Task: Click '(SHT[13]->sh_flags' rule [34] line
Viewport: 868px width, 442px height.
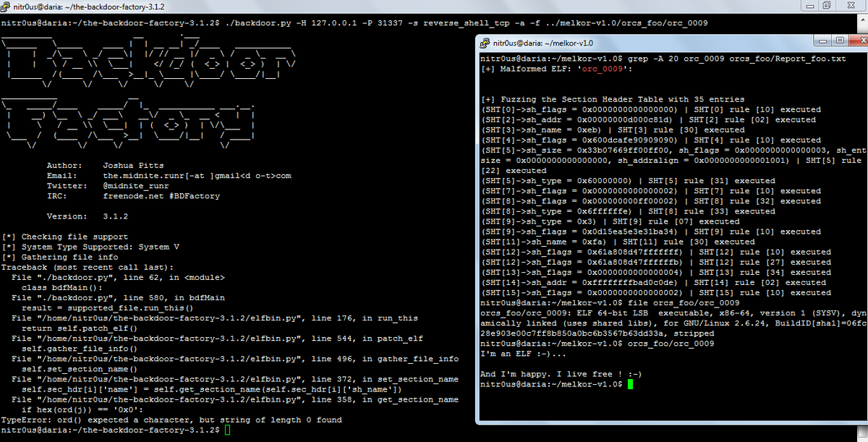Action: [x=655, y=272]
